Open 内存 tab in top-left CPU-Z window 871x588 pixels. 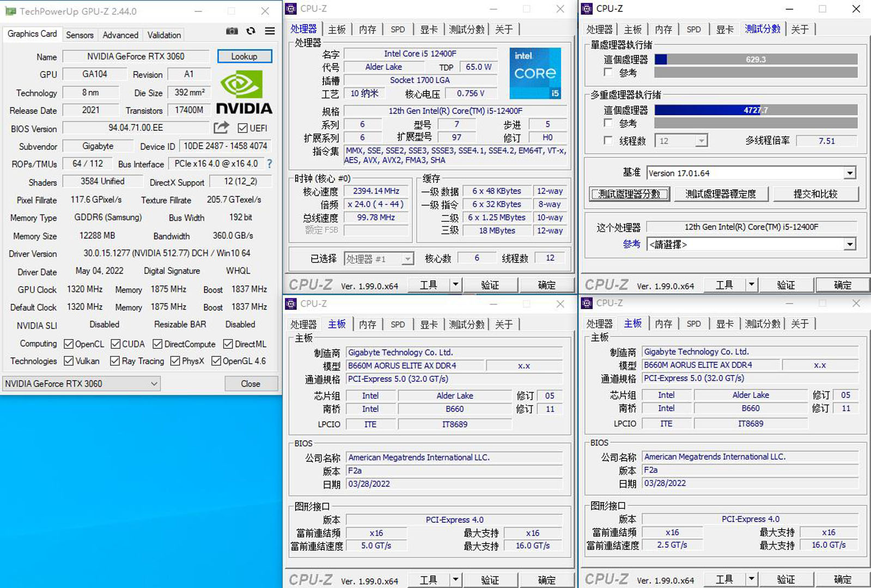368,29
